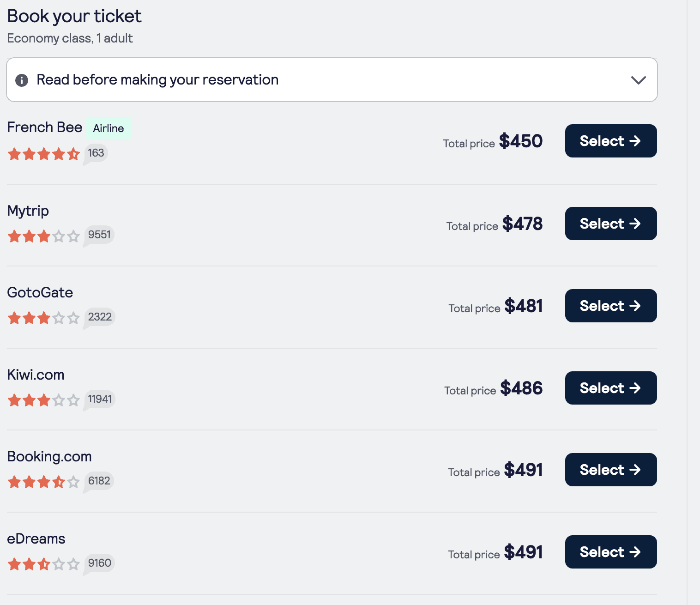The image size is (700, 605).
Task: Select the Kiwi.com $486 offer
Action: coord(610,387)
